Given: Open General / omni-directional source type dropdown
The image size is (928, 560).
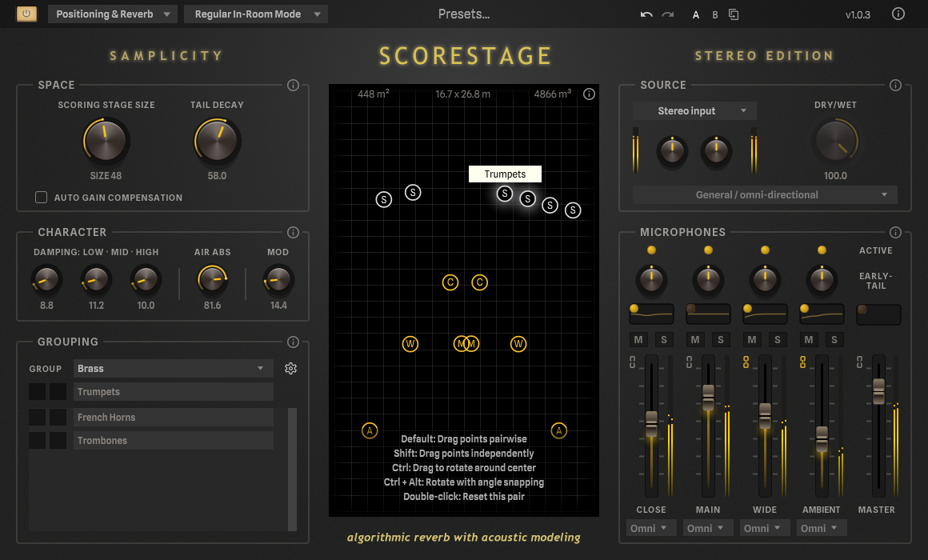Looking at the screenshot, I should point(765,194).
